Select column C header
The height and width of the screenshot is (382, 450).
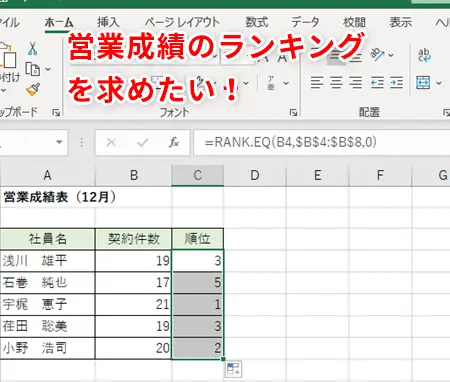[x=198, y=175]
